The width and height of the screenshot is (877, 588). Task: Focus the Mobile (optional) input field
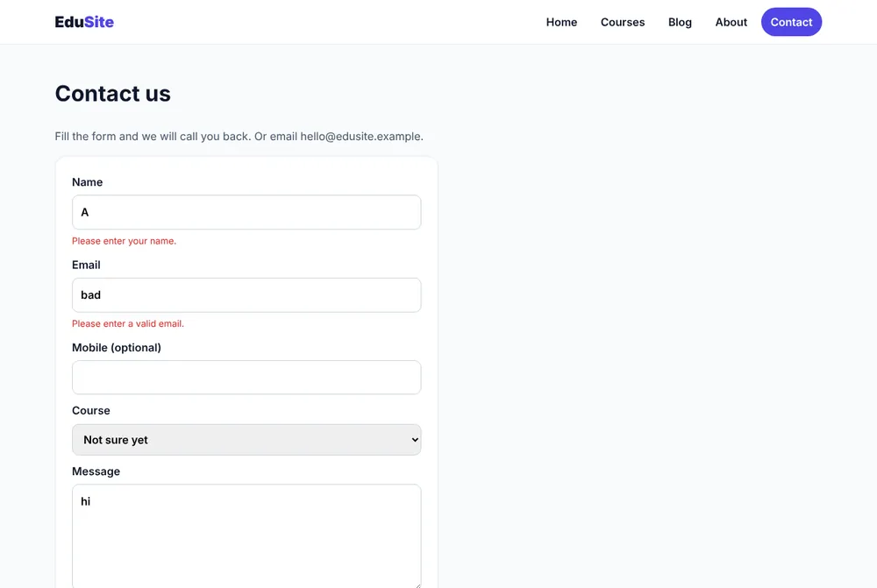click(x=246, y=378)
